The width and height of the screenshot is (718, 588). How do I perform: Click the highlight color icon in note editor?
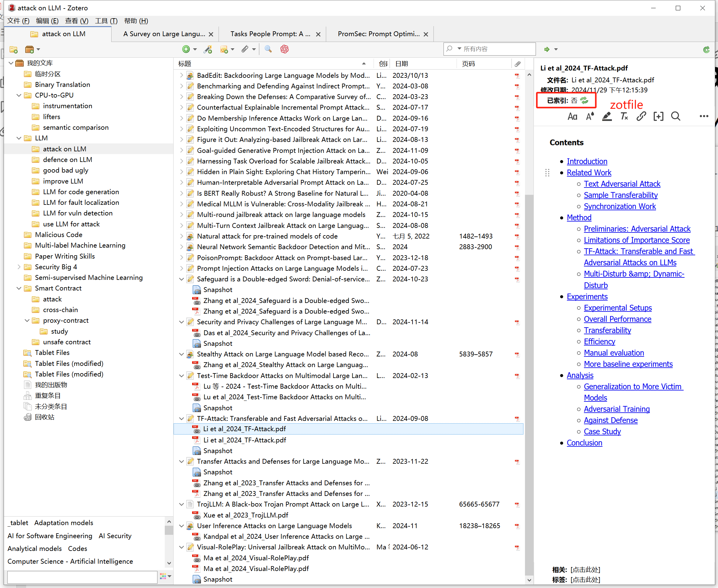(607, 116)
